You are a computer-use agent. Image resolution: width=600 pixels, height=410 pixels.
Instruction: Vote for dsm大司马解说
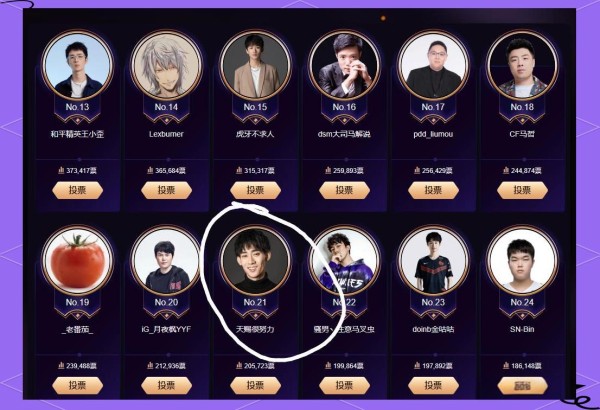coord(344,190)
